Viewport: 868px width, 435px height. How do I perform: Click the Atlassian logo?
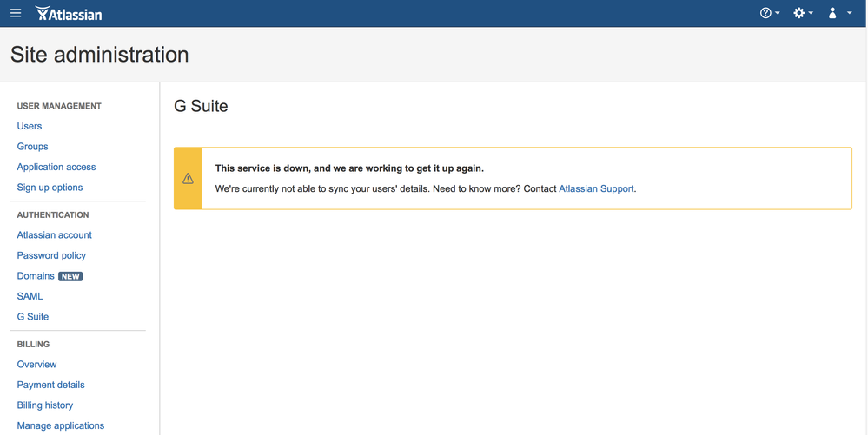pyautogui.click(x=69, y=13)
